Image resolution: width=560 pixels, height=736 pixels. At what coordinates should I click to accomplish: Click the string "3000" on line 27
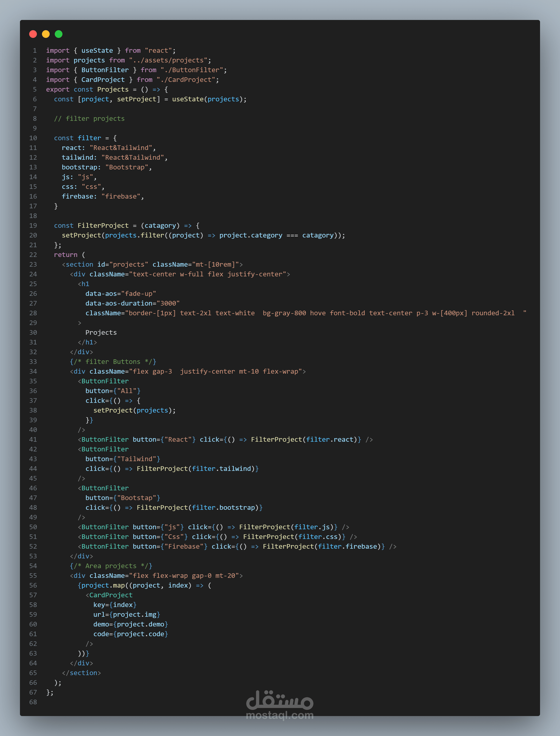tap(168, 303)
